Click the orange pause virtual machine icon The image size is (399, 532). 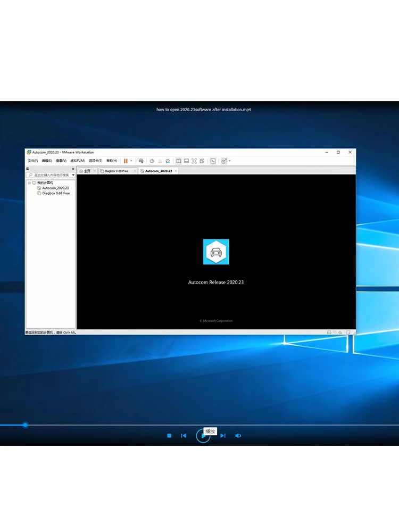126,161
